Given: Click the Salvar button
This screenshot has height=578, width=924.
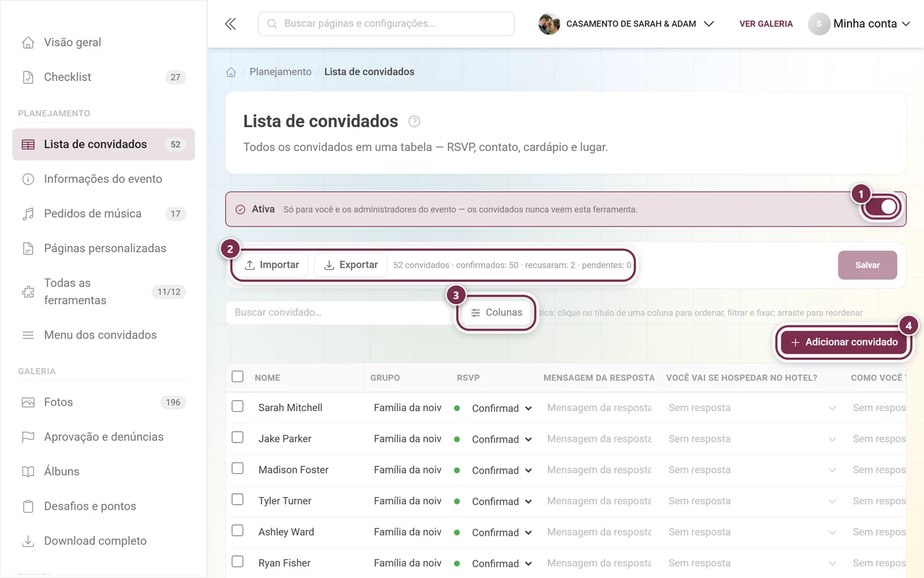Looking at the screenshot, I should click(x=868, y=265).
